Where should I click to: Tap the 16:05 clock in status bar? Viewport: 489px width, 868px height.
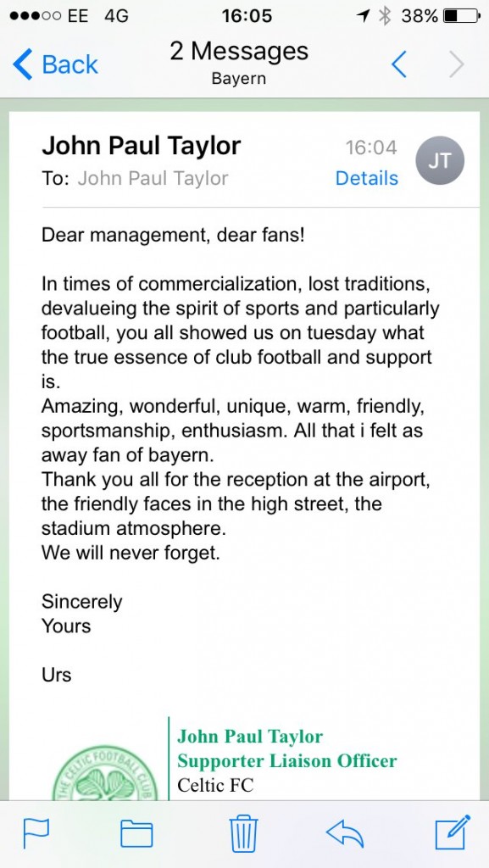point(247,16)
